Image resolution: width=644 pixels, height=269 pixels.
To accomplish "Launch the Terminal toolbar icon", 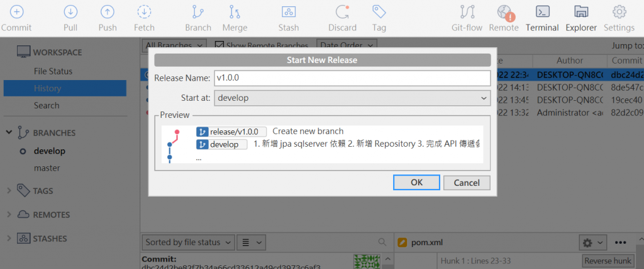I will [543, 12].
